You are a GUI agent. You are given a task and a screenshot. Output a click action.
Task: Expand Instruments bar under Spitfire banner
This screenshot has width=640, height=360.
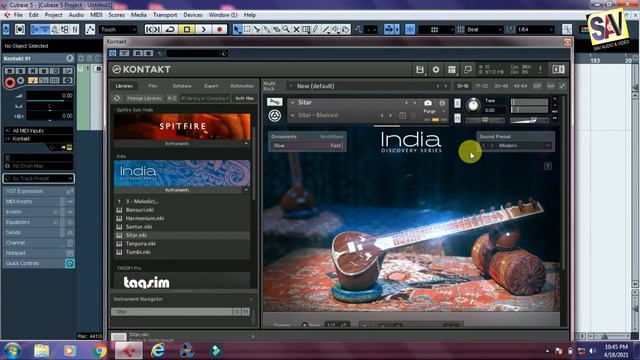click(182, 144)
